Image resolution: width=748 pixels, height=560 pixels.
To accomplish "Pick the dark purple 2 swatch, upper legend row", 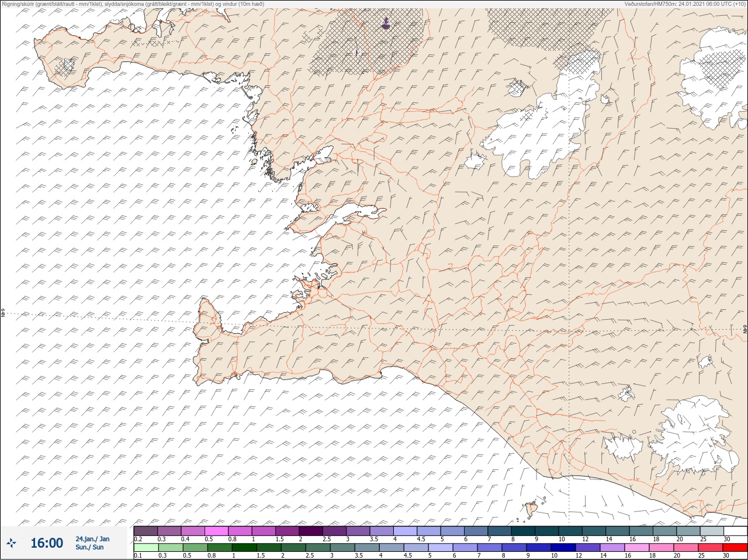I will [x=311, y=531].
